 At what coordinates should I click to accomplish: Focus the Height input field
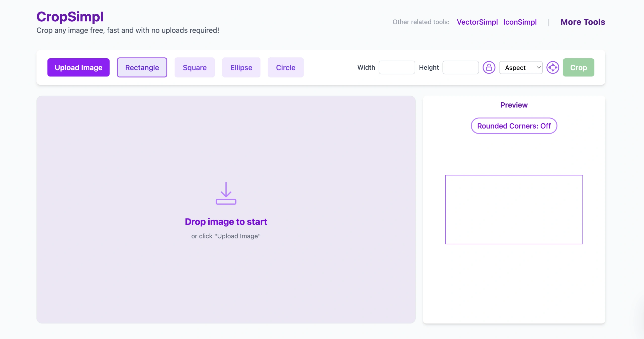pos(460,67)
